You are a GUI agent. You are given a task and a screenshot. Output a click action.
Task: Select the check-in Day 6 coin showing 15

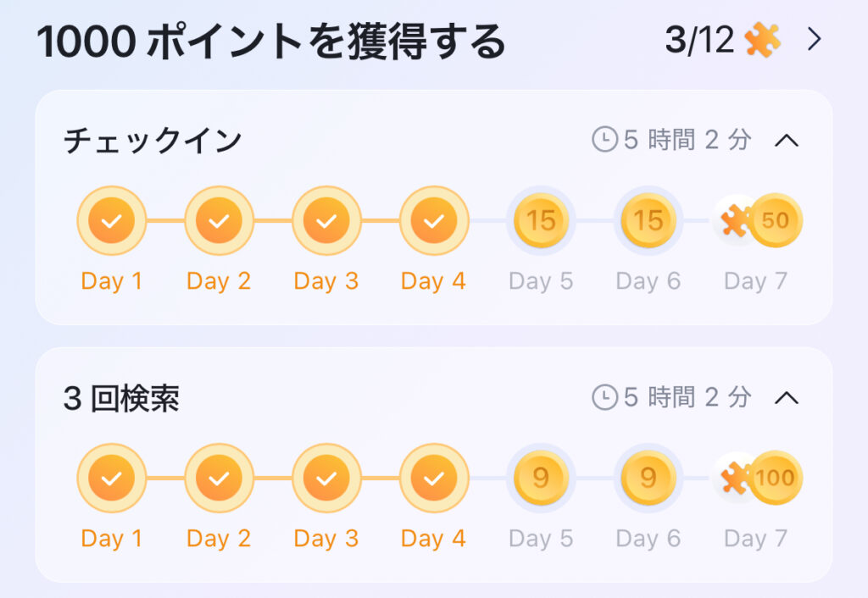(648, 220)
